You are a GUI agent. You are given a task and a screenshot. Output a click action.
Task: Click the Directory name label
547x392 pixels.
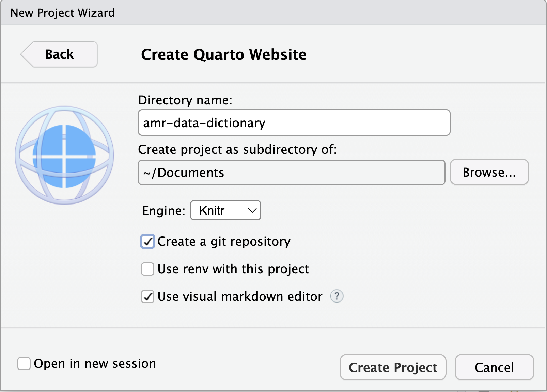point(185,100)
